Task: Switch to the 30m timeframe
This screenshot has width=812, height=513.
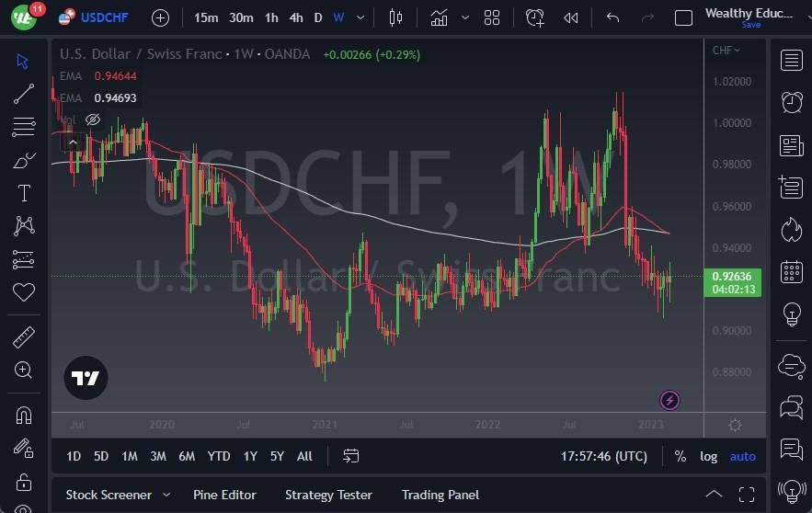Action: click(x=241, y=18)
